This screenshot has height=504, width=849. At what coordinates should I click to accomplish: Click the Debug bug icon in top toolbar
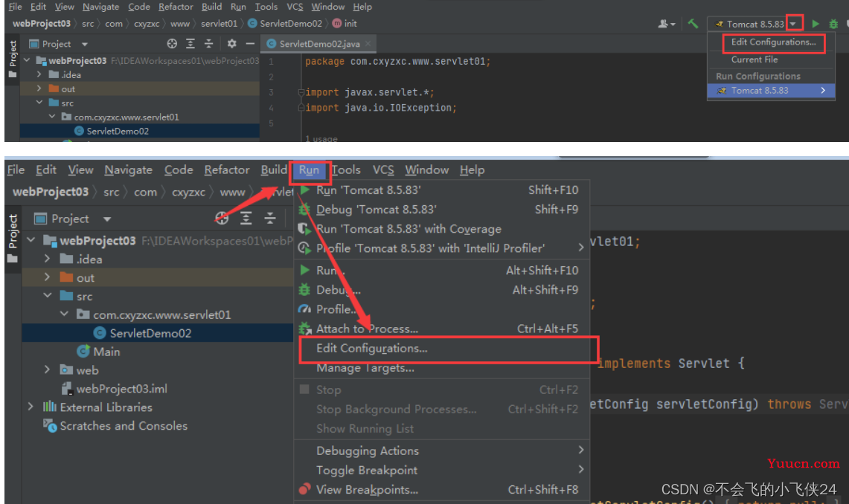tap(833, 24)
